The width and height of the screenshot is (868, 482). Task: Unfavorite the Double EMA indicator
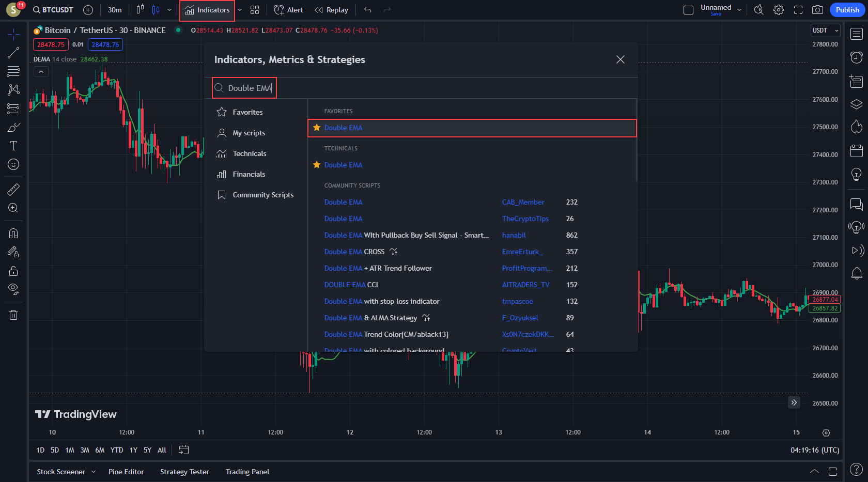317,128
